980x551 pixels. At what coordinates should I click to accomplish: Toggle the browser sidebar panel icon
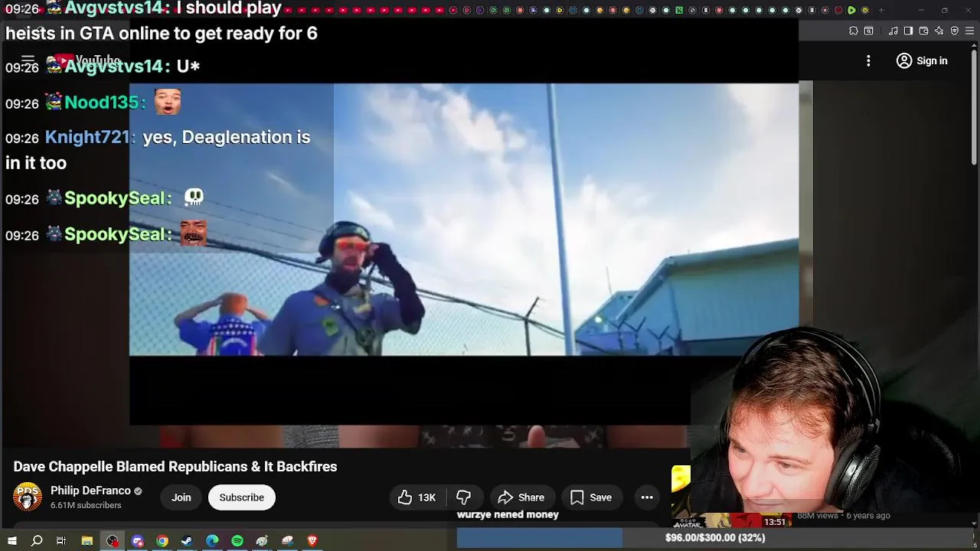point(909,31)
